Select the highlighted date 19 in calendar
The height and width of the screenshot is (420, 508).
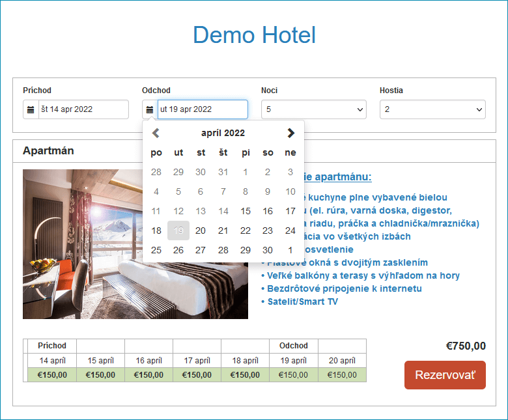[178, 231]
